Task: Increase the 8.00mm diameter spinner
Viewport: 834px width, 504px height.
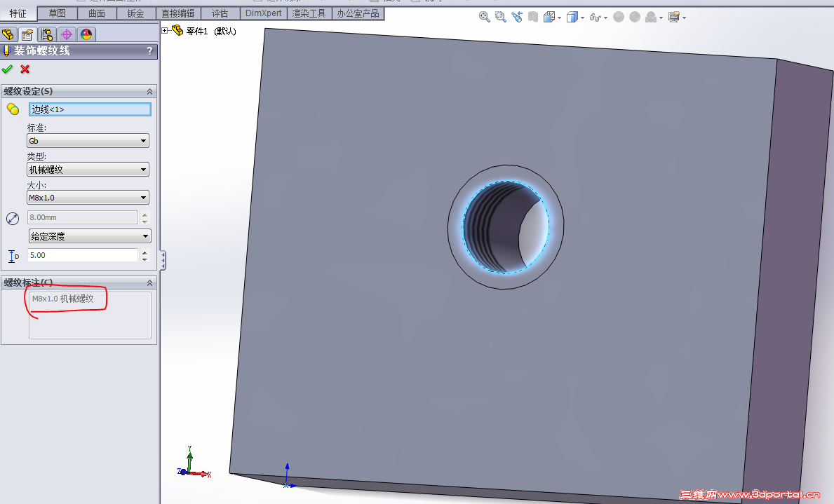Action: click(144, 214)
